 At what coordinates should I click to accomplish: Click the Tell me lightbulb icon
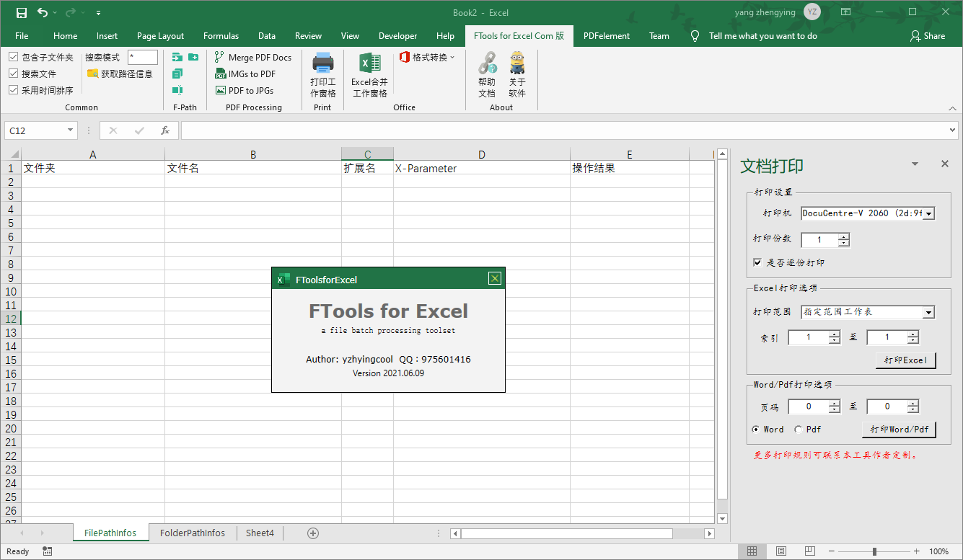(695, 35)
